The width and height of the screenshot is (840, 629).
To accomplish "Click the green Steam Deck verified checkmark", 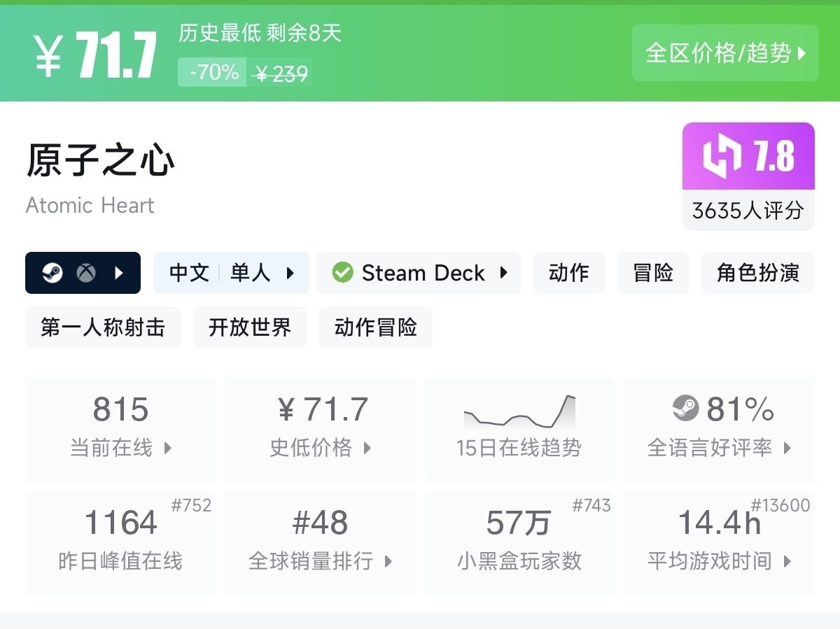I will [342, 273].
